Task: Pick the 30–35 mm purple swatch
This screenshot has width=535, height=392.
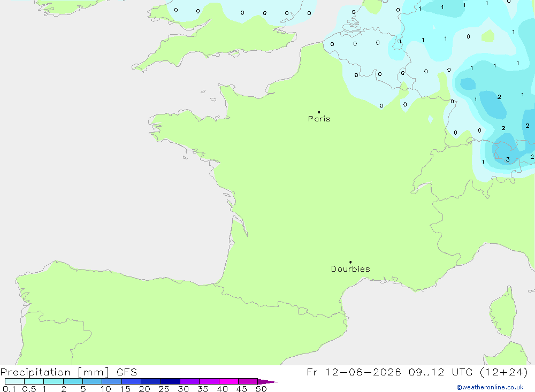Action: coord(190,381)
